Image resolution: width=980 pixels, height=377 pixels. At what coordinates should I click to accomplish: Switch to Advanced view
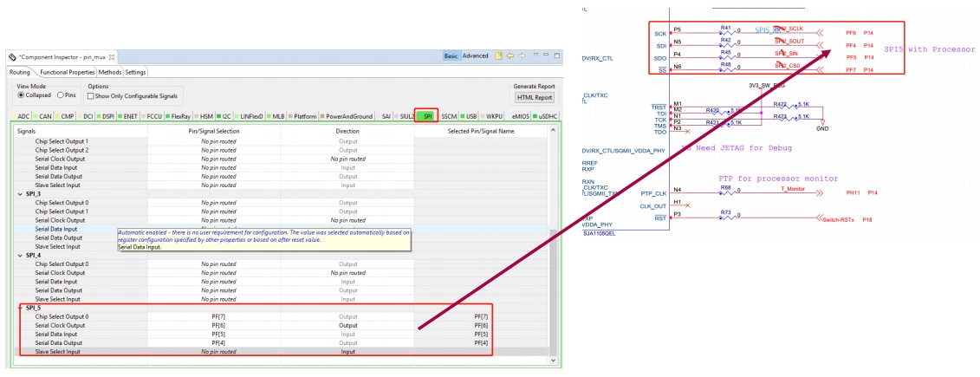tap(475, 56)
